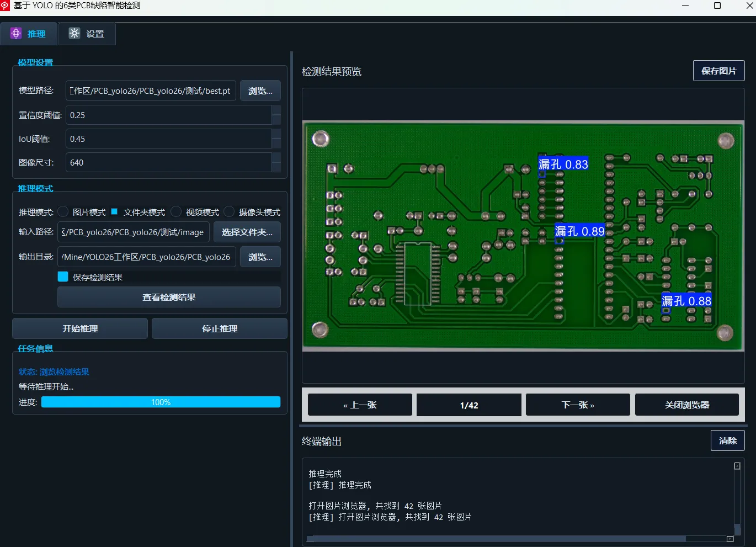This screenshot has height=547, width=756.
Task: Click the 置信度阈值 spinner arrows
Action: (x=276, y=115)
